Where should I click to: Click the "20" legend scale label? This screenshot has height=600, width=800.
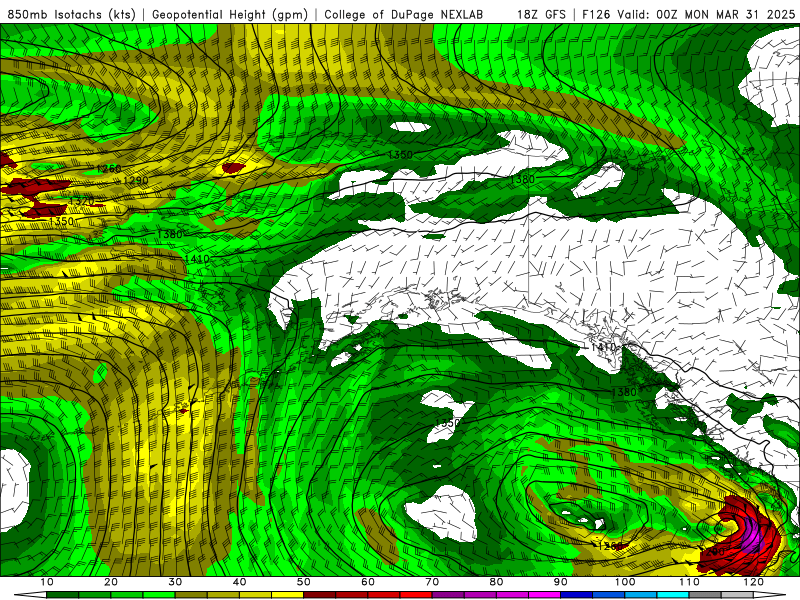click(x=111, y=582)
